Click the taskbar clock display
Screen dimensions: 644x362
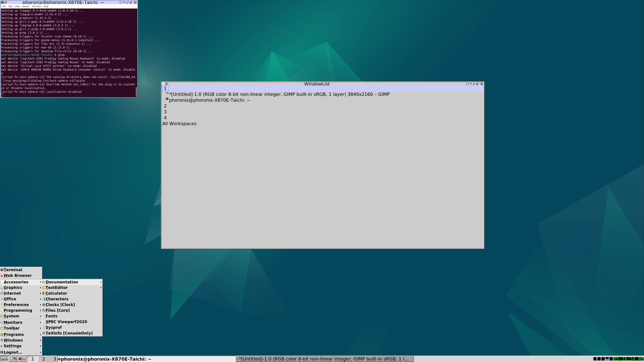pos(628,359)
